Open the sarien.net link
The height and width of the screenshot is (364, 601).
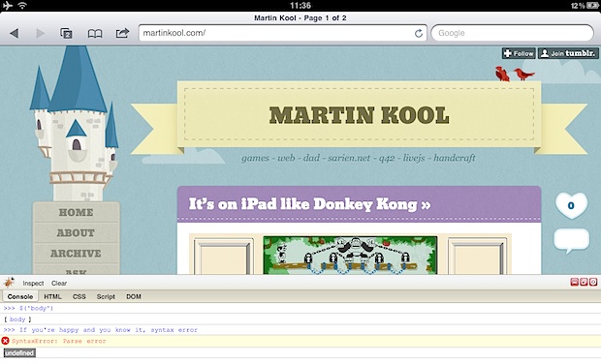click(x=349, y=158)
